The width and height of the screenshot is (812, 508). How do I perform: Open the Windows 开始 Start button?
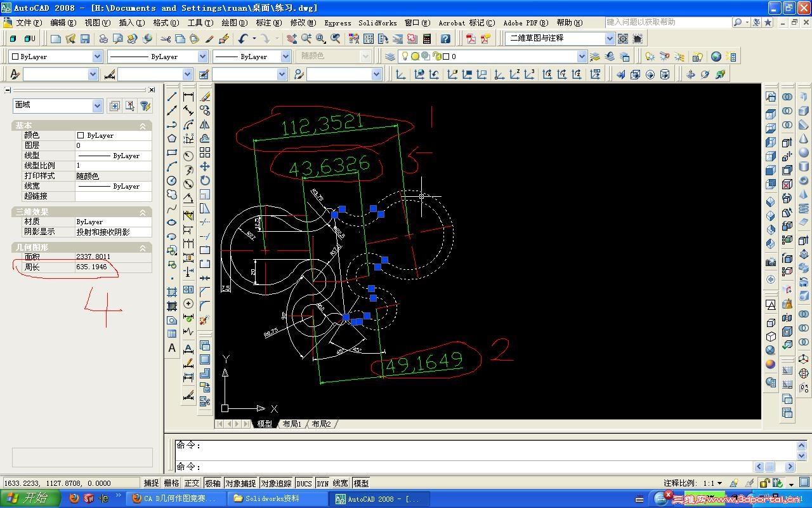pyautogui.click(x=30, y=498)
